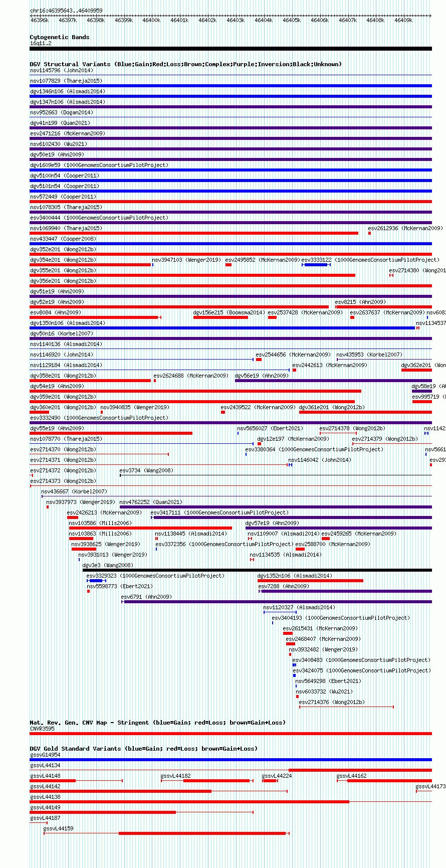Screen dimensions: 446x868
Task: Click dgv50n16 (Korbel2007) label
Action: [x=62, y=333]
